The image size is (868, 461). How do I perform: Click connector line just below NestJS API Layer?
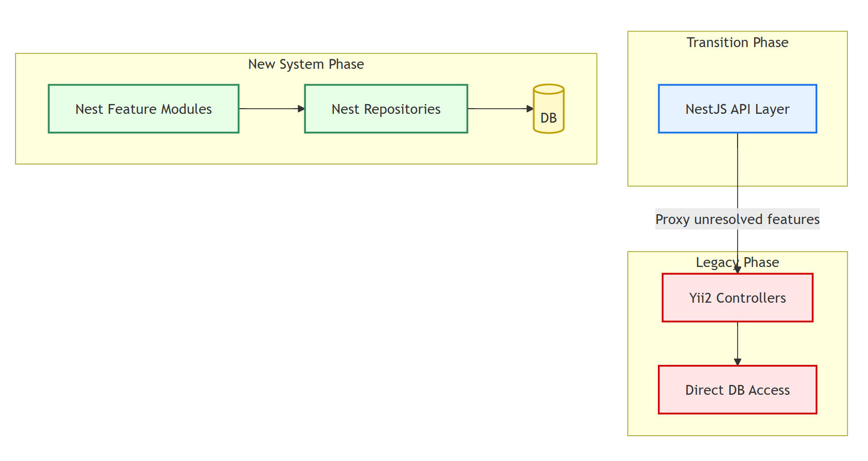pyautogui.click(x=737, y=155)
